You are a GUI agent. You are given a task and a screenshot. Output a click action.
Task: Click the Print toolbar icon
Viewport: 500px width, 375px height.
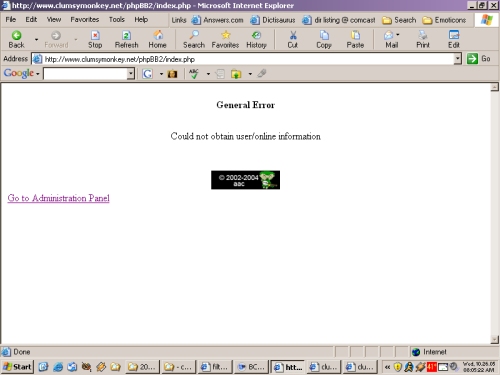(423, 35)
